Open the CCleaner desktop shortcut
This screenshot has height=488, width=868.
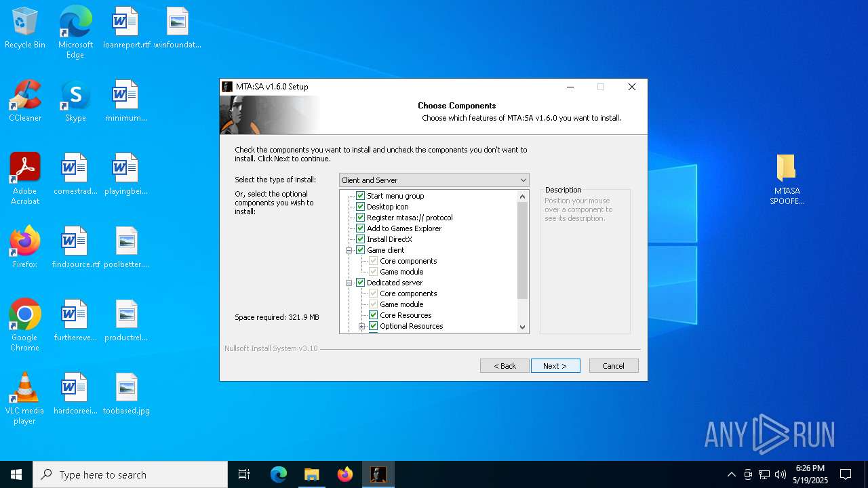pyautogui.click(x=25, y=102)
